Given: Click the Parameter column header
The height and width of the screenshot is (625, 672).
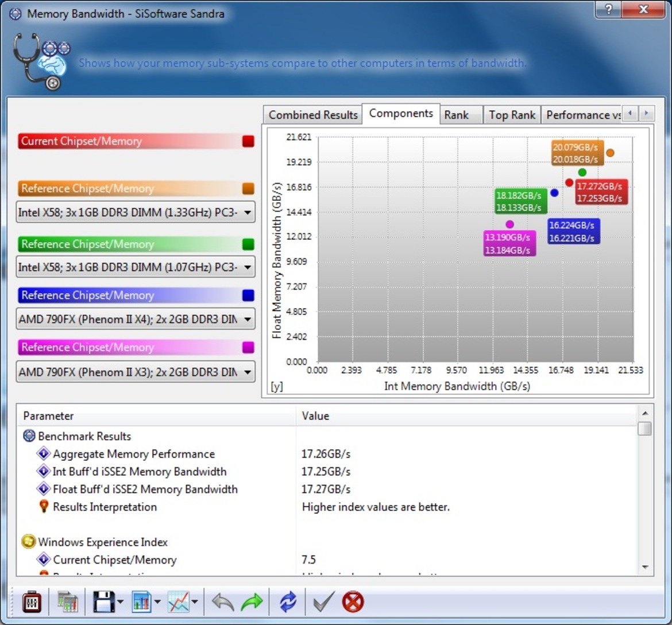Looking at the screenshot, I should (x=156, y=416).
